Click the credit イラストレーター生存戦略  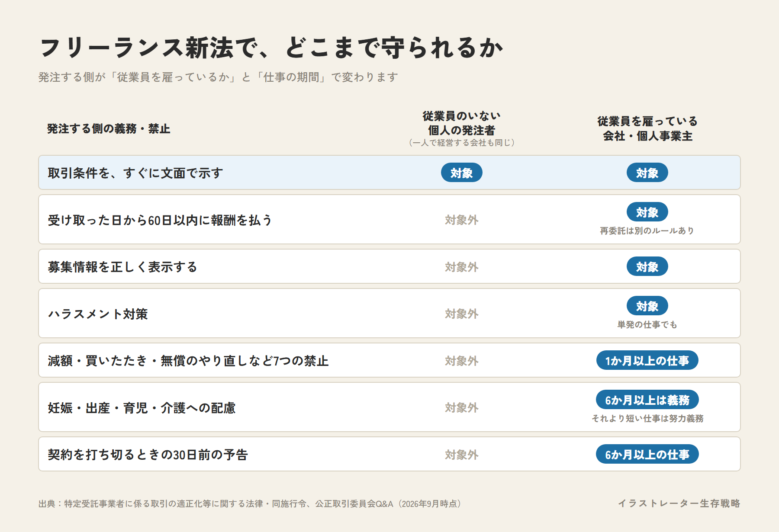tap(679, 503)
